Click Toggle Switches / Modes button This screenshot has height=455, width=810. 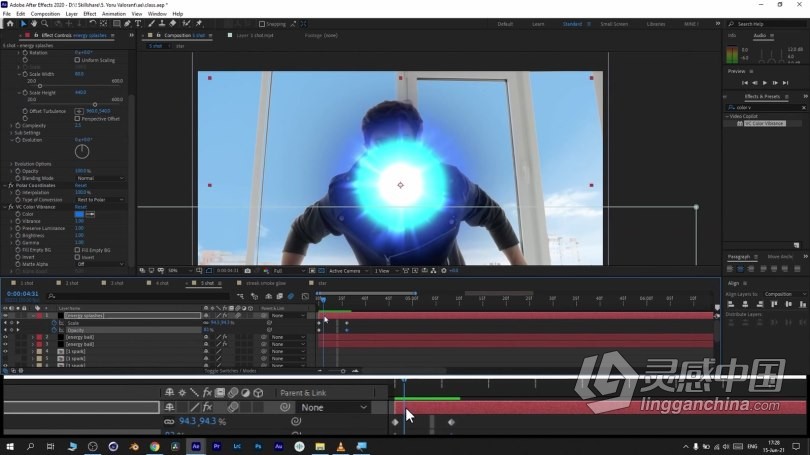pyautogui.click(x=230, y=371)
